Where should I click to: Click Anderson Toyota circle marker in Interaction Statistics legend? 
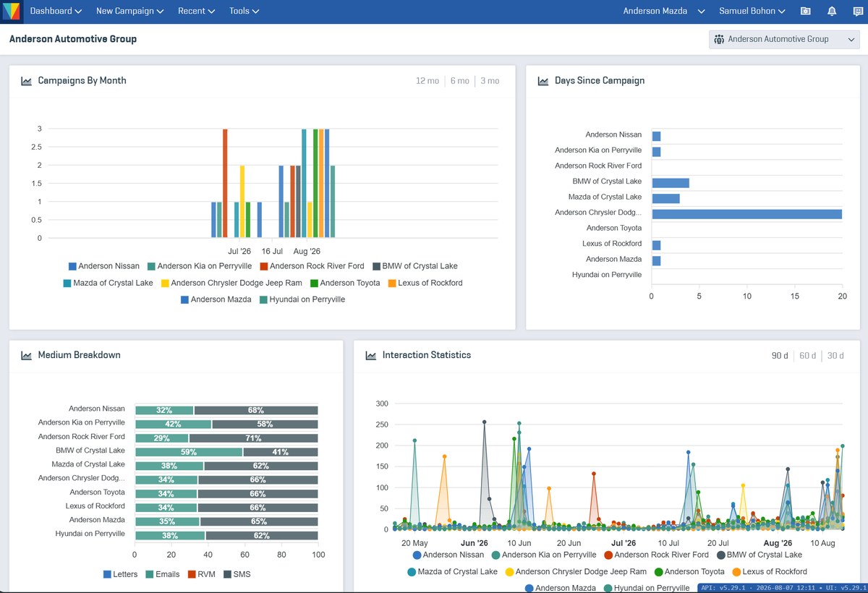[x=658, y=571]
